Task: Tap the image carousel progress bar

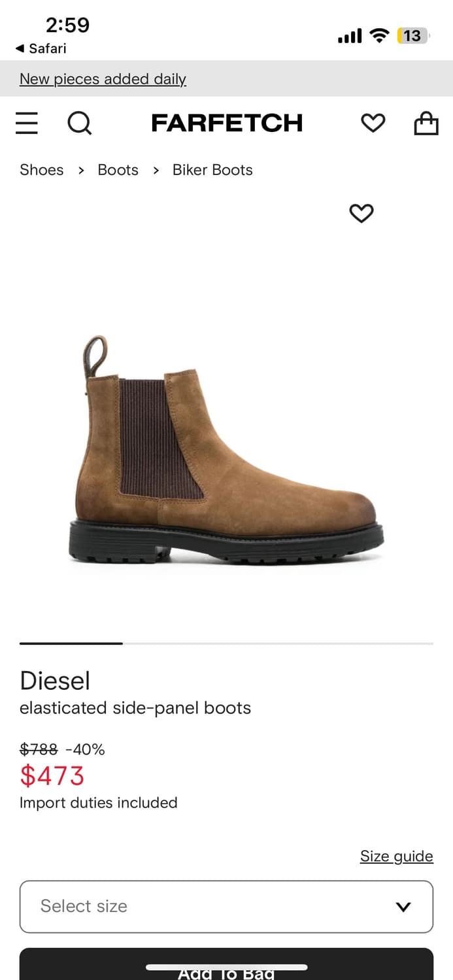Action: tap(226, 644)
